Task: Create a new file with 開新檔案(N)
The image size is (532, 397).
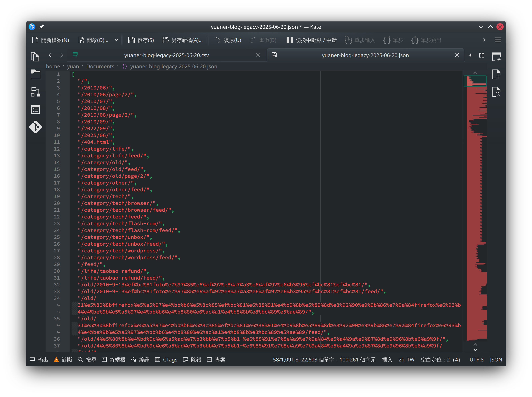Action: click(x=51, y=40)
